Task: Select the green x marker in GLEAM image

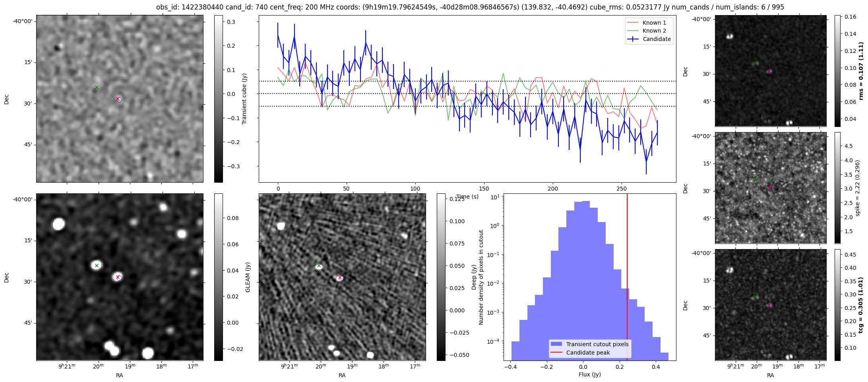Action: coord(97,265)
